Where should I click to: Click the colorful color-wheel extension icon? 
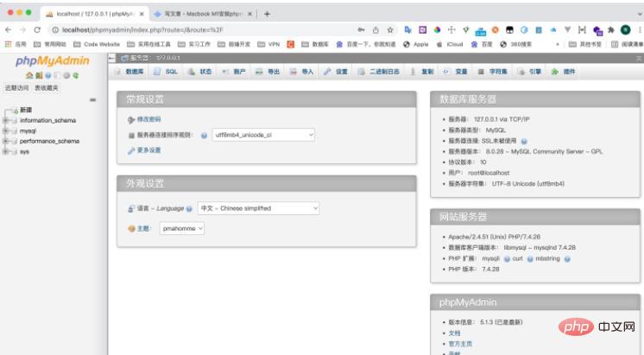point(437,29)
